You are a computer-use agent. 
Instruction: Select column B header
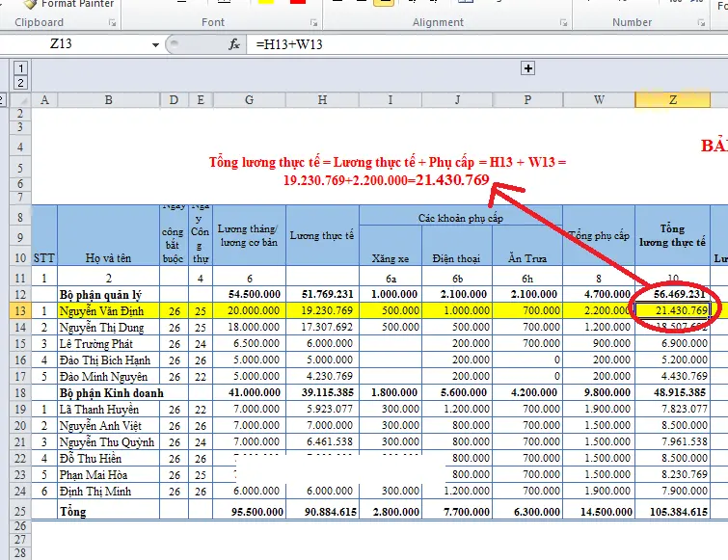(109, 99)
